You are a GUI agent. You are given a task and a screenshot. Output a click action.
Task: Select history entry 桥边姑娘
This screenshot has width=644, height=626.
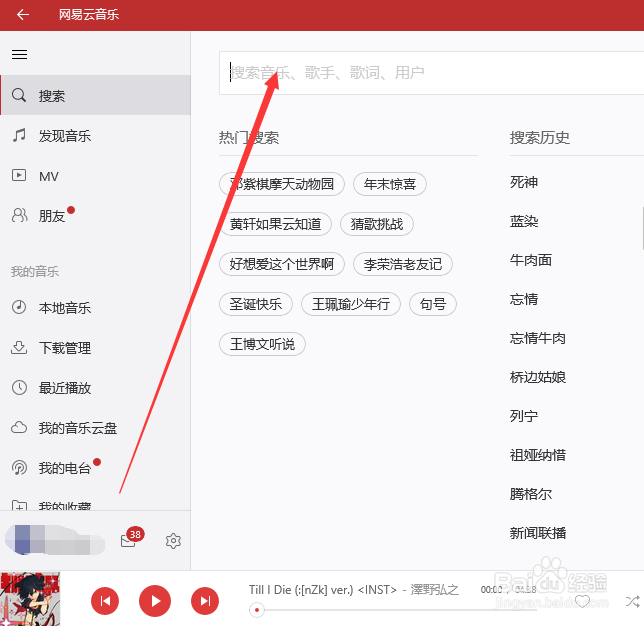(538, 377)
